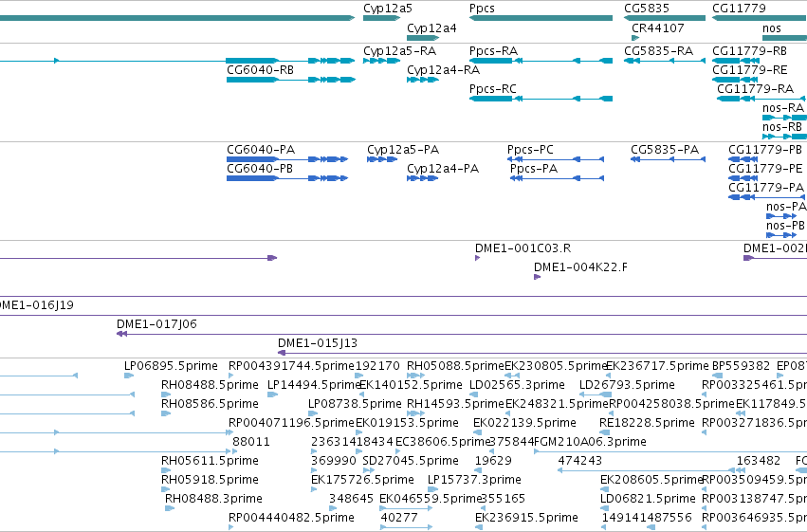Select the DME1-017J06 BAC label

pyautogui.click(x=156, y=324)
